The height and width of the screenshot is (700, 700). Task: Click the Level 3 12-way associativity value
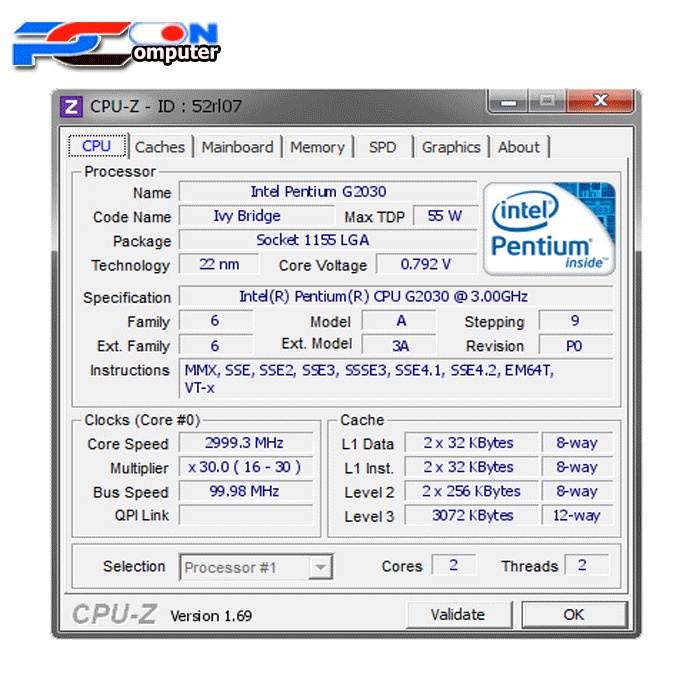(x=578, y=515)
